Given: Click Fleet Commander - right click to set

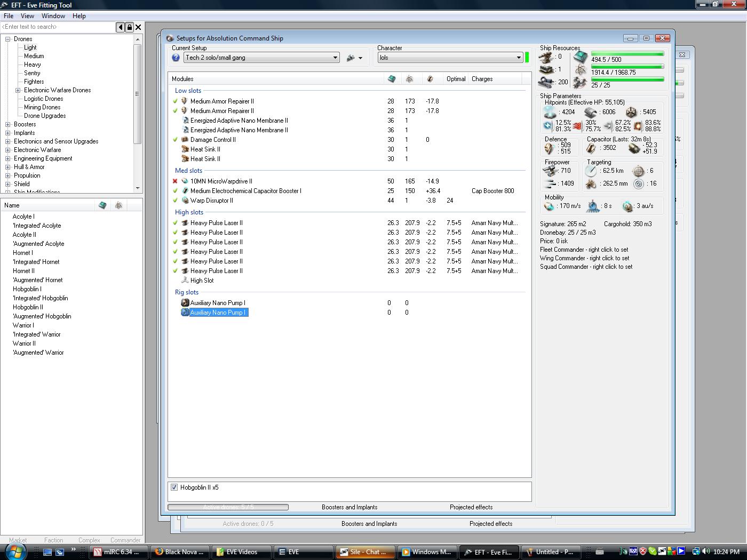Looking at the screenshot, I should point(584,250).
